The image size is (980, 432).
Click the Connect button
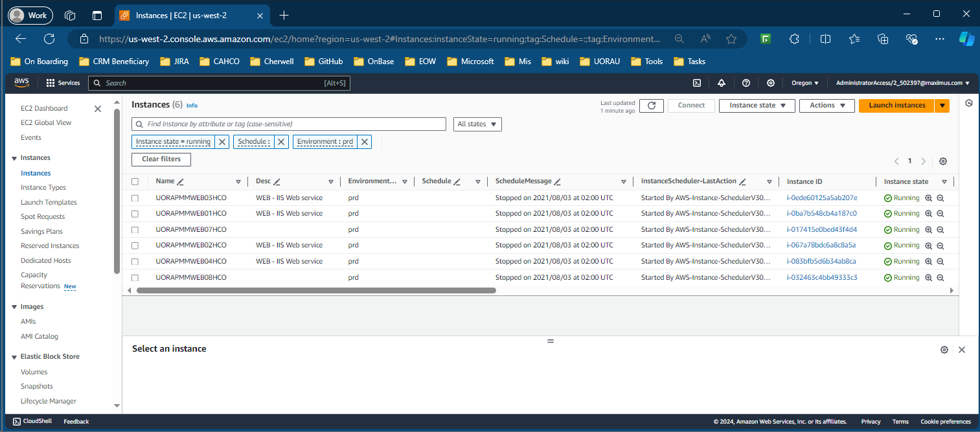pos(691,106)
